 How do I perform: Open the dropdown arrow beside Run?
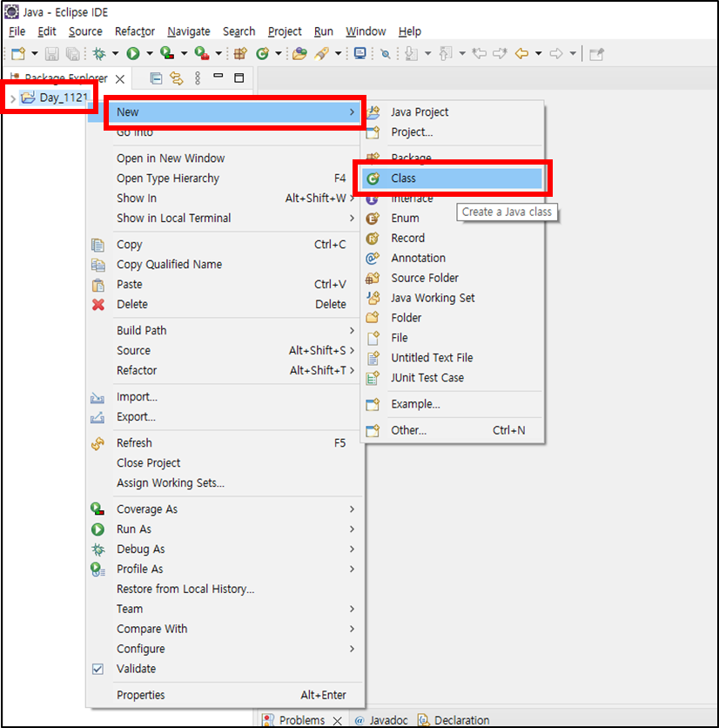click(x=150, y=54)
